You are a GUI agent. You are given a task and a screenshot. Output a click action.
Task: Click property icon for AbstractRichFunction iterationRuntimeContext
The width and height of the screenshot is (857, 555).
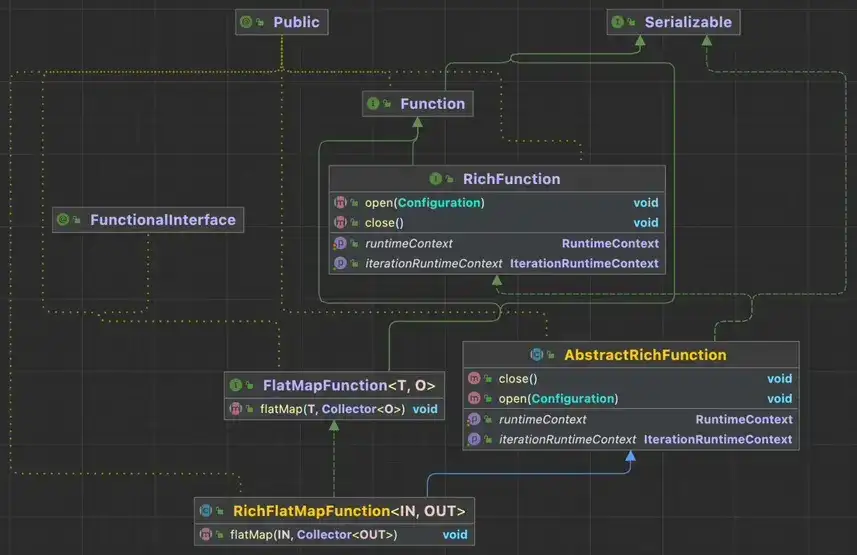[x=474, y=439]
